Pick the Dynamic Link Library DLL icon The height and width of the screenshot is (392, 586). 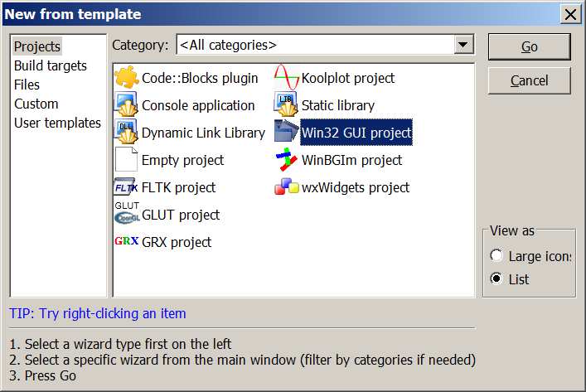click(x=126, y=133)
